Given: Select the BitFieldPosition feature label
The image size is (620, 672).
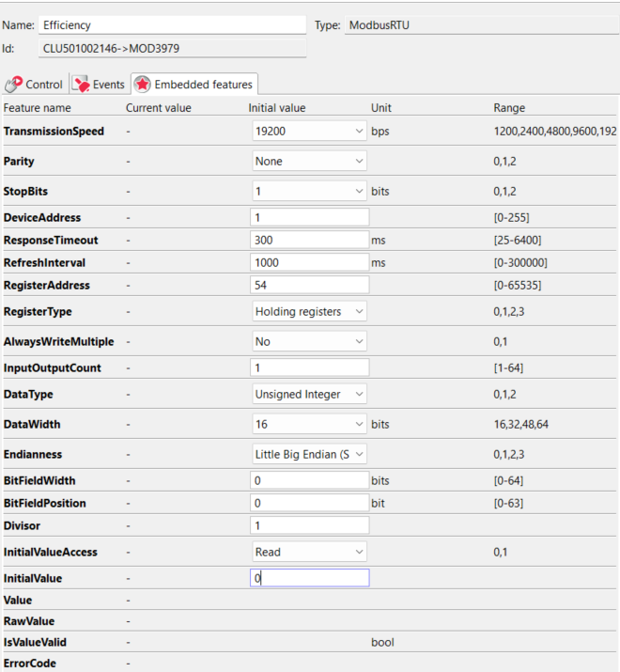Looking at the screenshot, I should 44,503.
